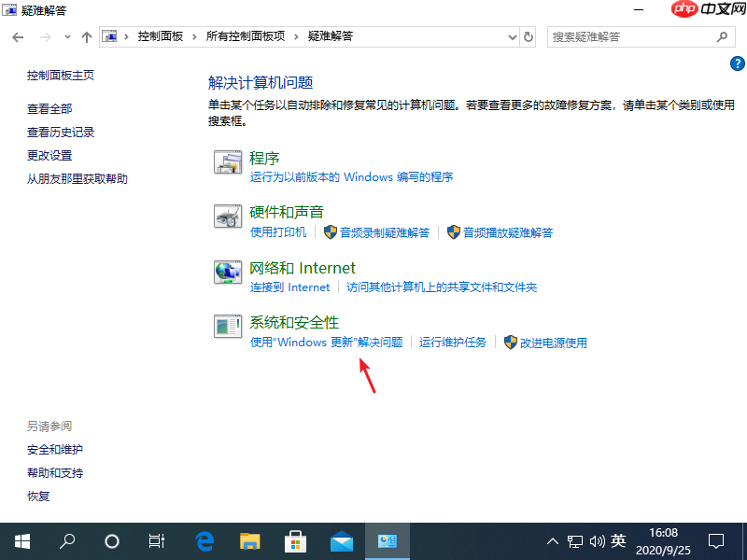Click the 所有控制面板项 breadcrumb
This screenshot has width=747, height=560.
pos(246,36)
